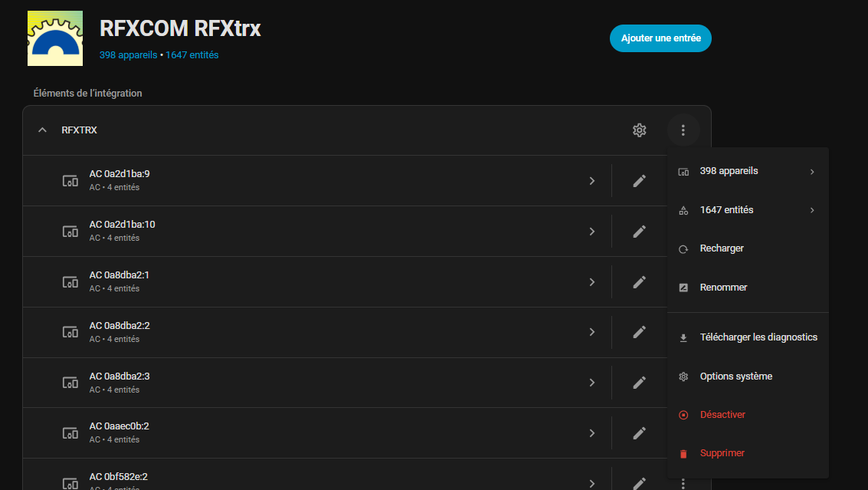Expand the 1647 entités submenu

(x=747, y=210)
